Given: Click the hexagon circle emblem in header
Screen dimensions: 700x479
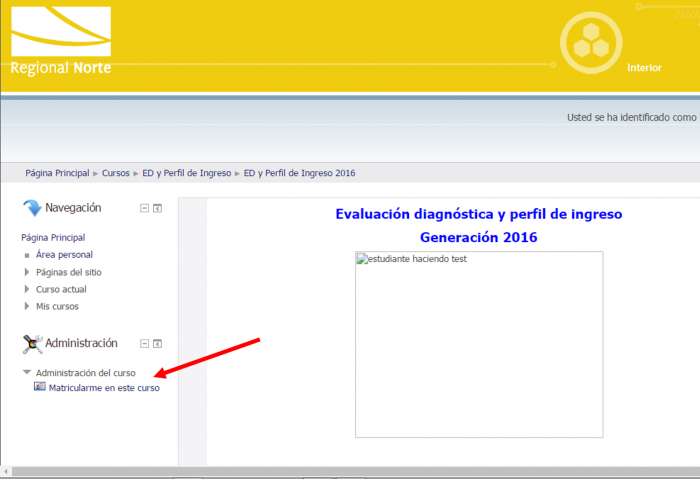Looking at the screenshot, I should tap(591, 43).
